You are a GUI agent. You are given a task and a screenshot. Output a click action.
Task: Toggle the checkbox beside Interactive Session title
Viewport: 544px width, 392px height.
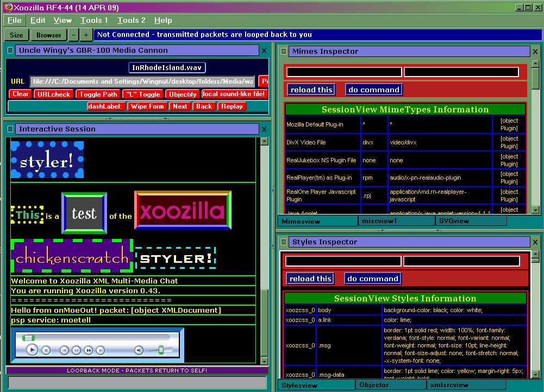point(10,129)
